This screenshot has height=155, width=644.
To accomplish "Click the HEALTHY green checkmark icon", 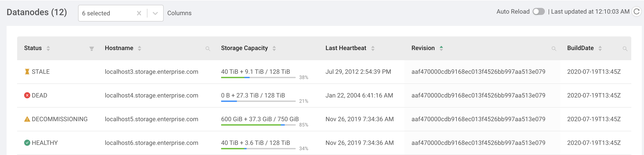I will [27, 143].
